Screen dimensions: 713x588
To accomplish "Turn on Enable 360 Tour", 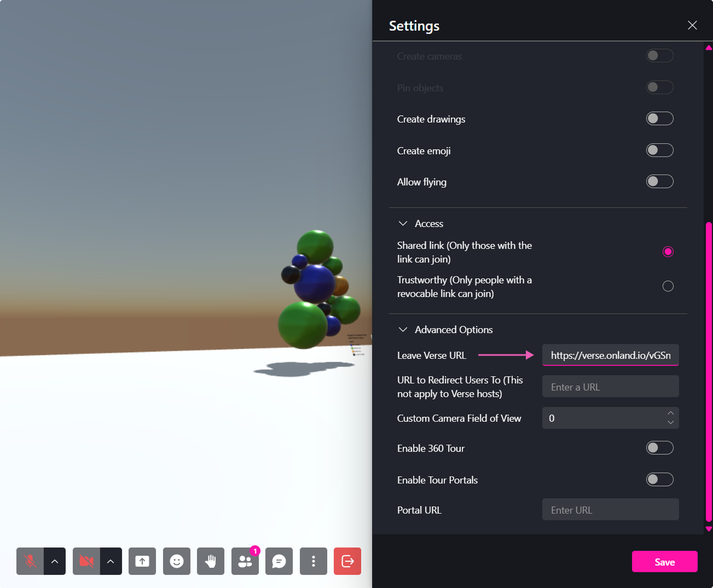I will tap(659, 447).
